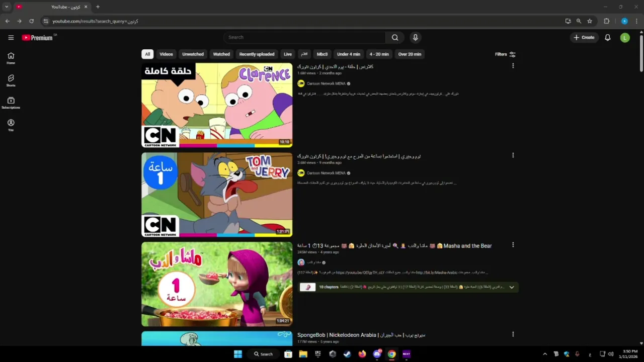Open the Masha and the Bear video title

(394, 246)
